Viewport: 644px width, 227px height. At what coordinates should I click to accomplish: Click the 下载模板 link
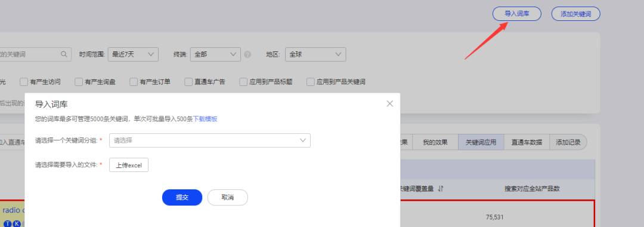(205, 119)
